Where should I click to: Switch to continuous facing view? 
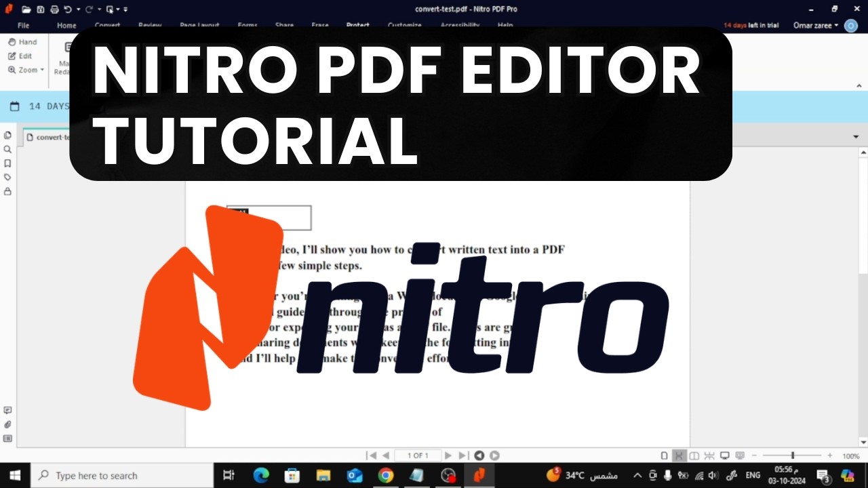709,456
